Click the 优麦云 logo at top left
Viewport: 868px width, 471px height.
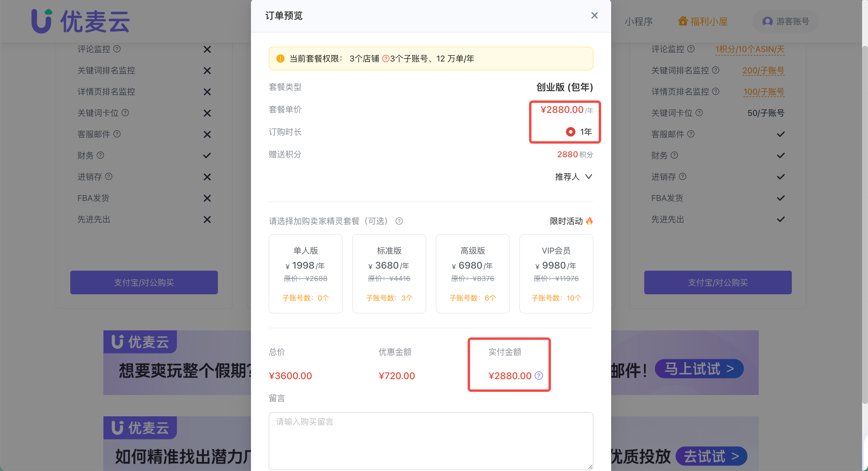tap(80, 21)
